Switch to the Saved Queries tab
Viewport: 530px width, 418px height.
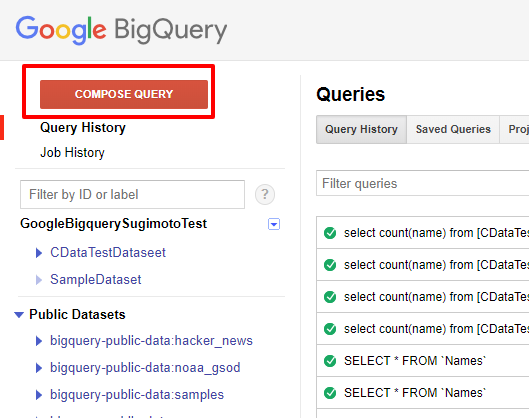click(453, 129)
